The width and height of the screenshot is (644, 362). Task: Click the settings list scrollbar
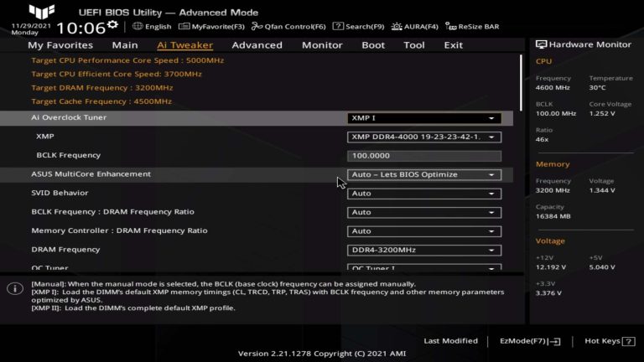pos(522,83)
